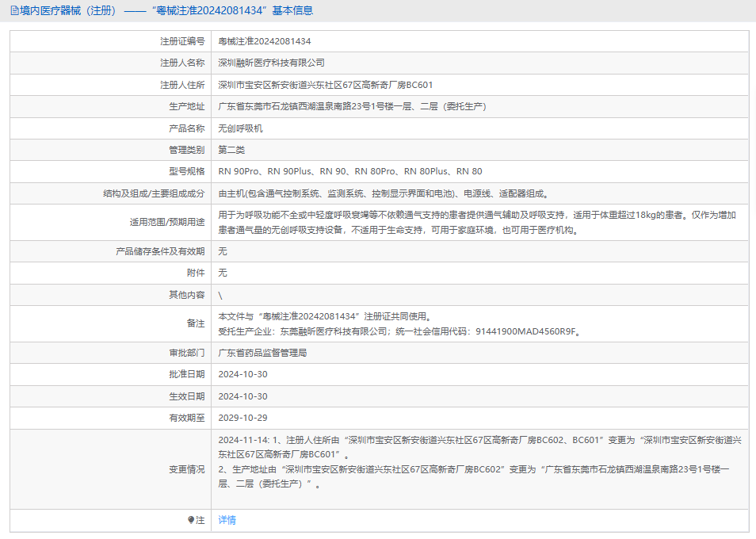Open the 详情 link in the last row

[227, 520]
